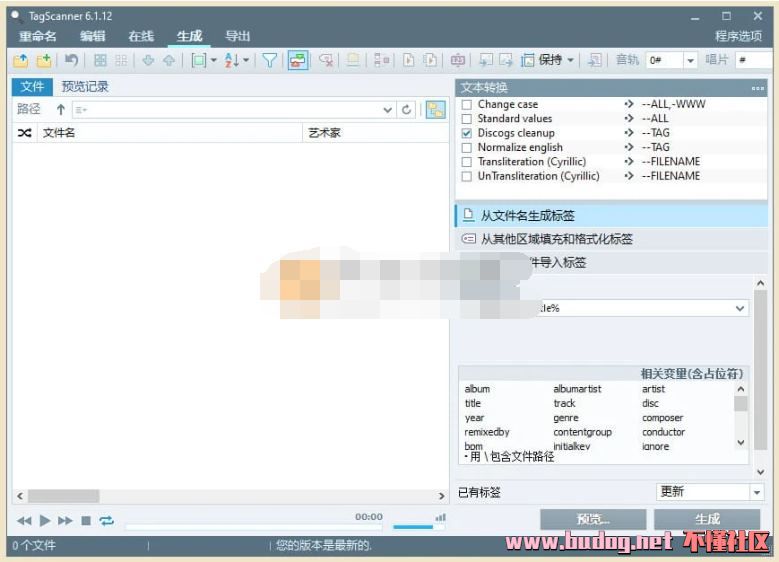Viewport: 779px width, 562px height.
Task: Click the select all files grid icon
Action: 100,61
